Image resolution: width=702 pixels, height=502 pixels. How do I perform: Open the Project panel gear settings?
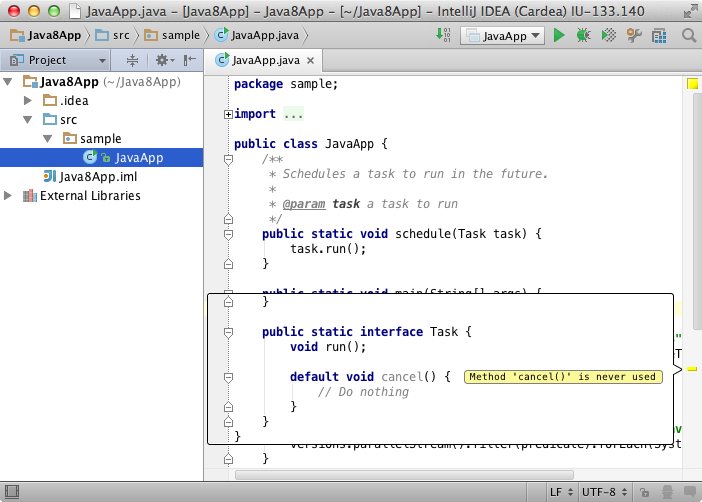(x=162, y=60)
